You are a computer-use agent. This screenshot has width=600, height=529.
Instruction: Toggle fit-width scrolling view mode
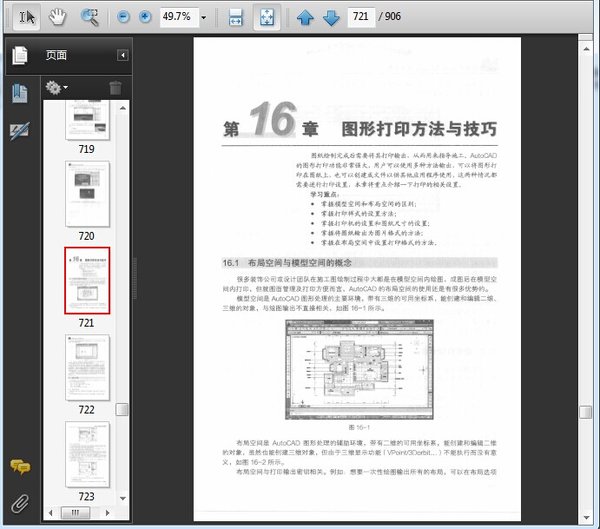(x=236, y=18)
